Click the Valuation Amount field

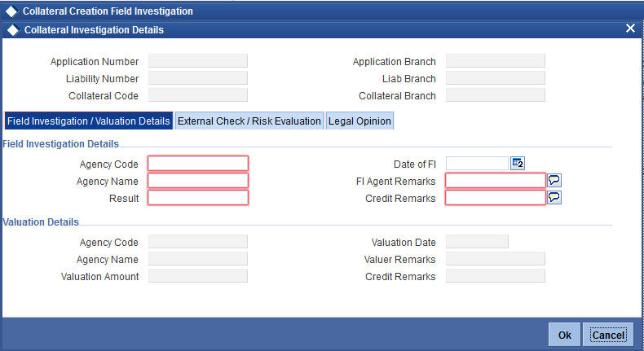click(x=198, y=276)
